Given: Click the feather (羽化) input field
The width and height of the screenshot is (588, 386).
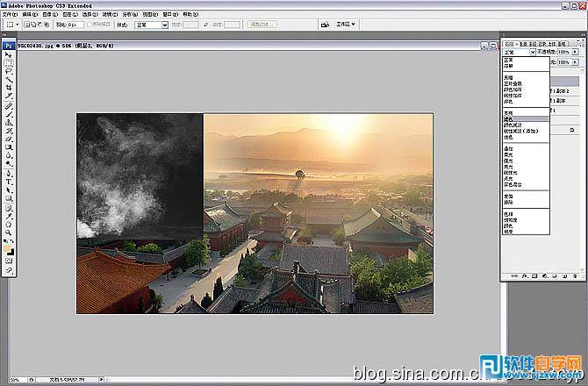Looking at the screenshot, I should coord(75,25).
